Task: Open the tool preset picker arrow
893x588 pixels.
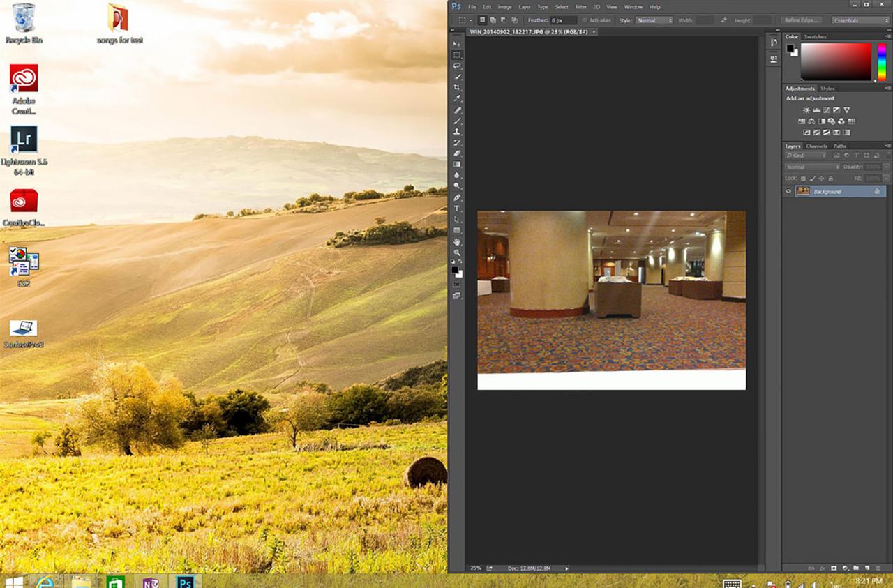Action: tap(471, 20)
